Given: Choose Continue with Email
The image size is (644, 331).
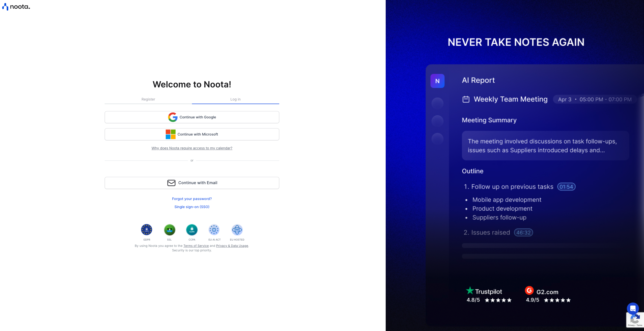Looking at the screenshot, I should [192, 183].
